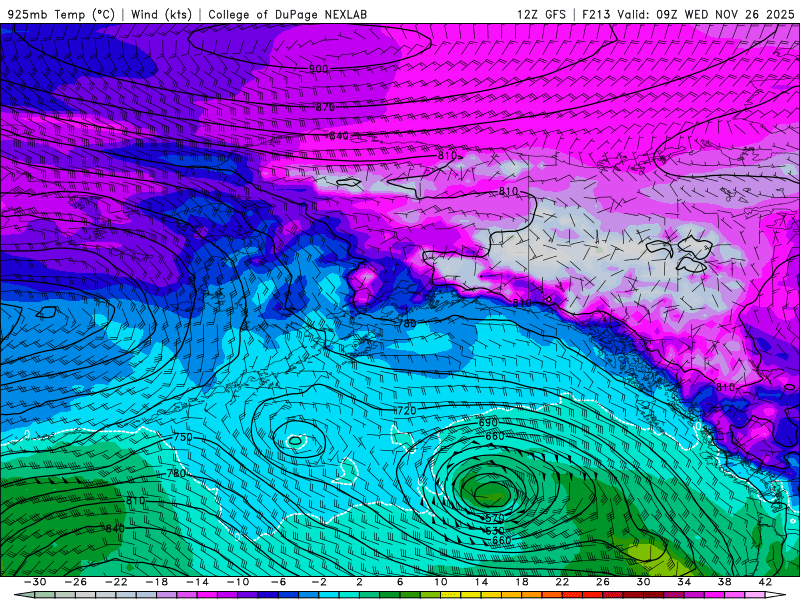800x600 pixels.
Task: Select the 30 tick label on the color bar
Action: pos(643,582)
